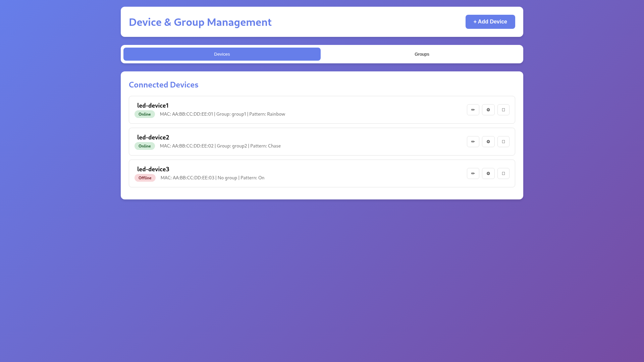644x362 pixels.
Task: Open gear settings for led-device1
Action: pos(488,110)
